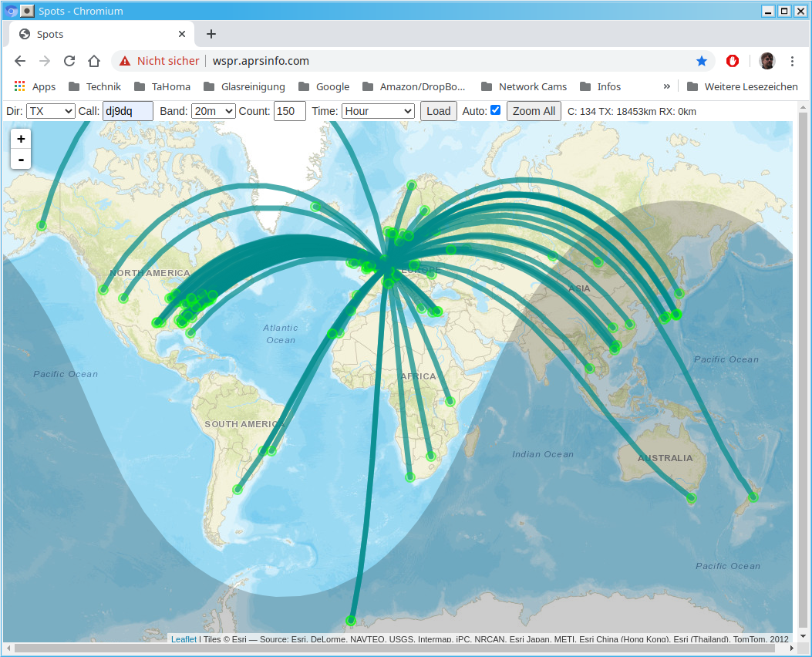
Task: Open the Time Hour dropdown
Action: point(378,111)
